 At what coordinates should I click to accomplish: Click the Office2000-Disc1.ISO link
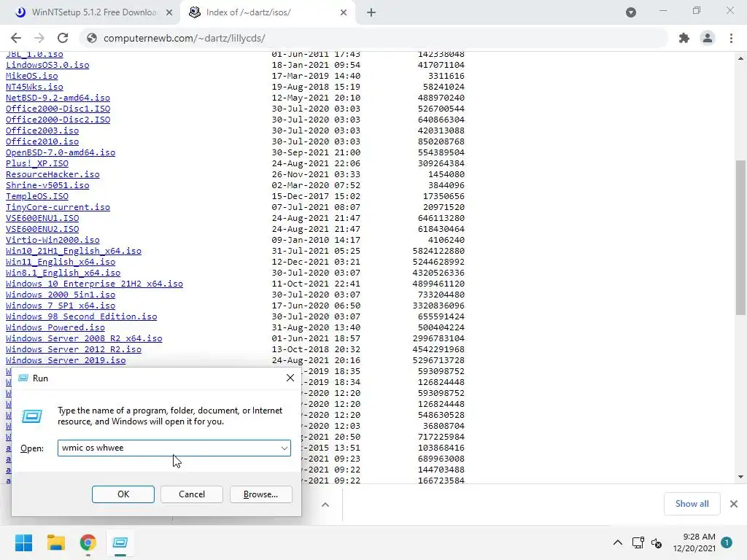(x=58, y=109)
